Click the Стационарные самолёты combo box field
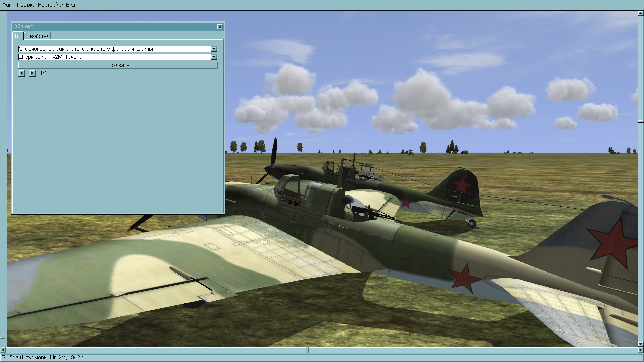Image resolution: width=644 pixels, height=362 pixels. point(114,49)
